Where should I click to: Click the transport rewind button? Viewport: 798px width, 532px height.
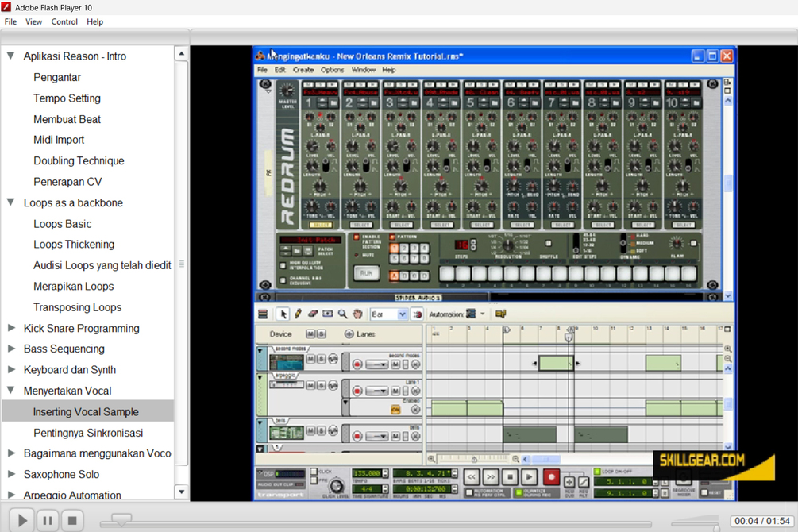click(472, 477)
